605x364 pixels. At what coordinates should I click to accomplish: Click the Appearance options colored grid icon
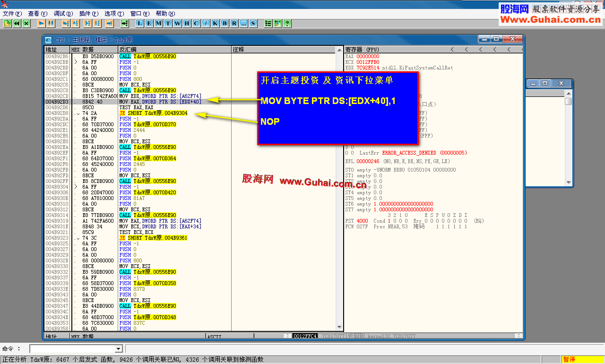click(278, 23)
